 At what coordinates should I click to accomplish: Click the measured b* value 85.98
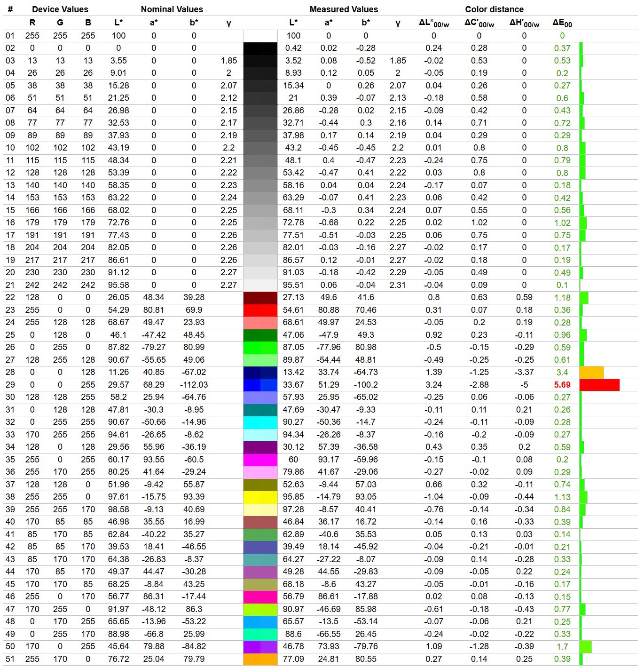[x=366, y=609]
